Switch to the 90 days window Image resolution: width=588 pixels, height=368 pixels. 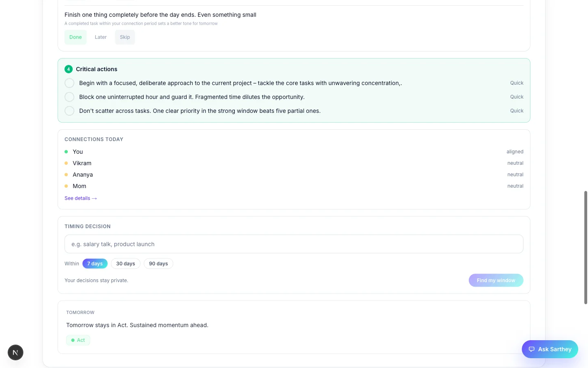coord(158,263)
